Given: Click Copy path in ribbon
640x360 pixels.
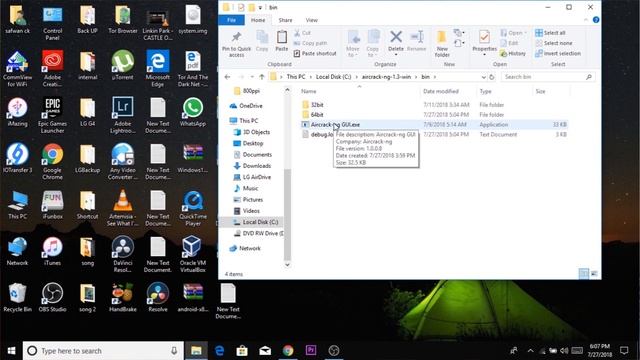Looking at the screenshot, I should [310, 43].
